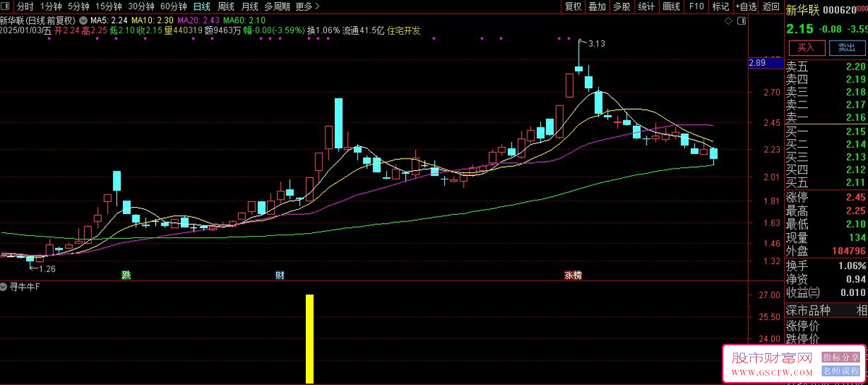
Task: Select the 15分钟 period tab
Action: click(109, 7)
